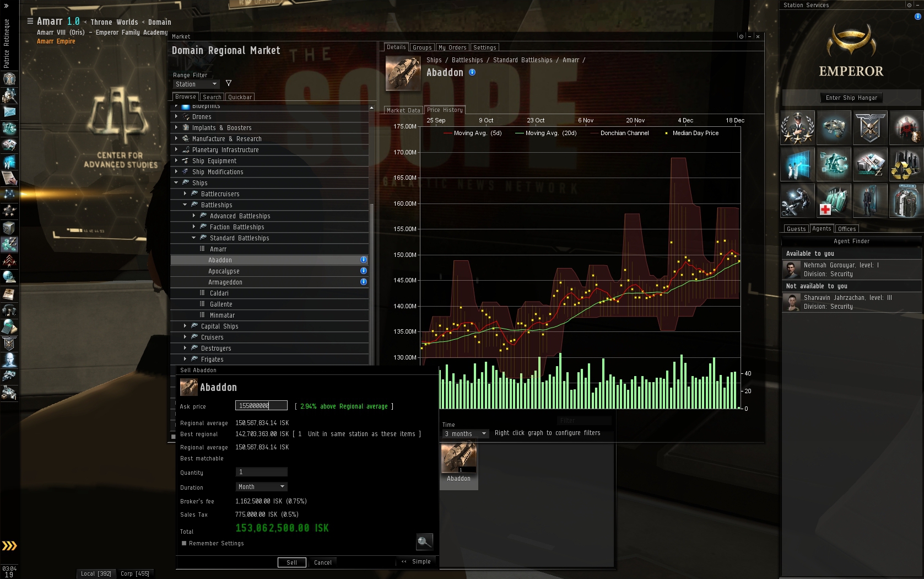This screenshot has height=579, width=924.
Task: Open the Offices tab in Station Services
Action: tap(847, 229)
